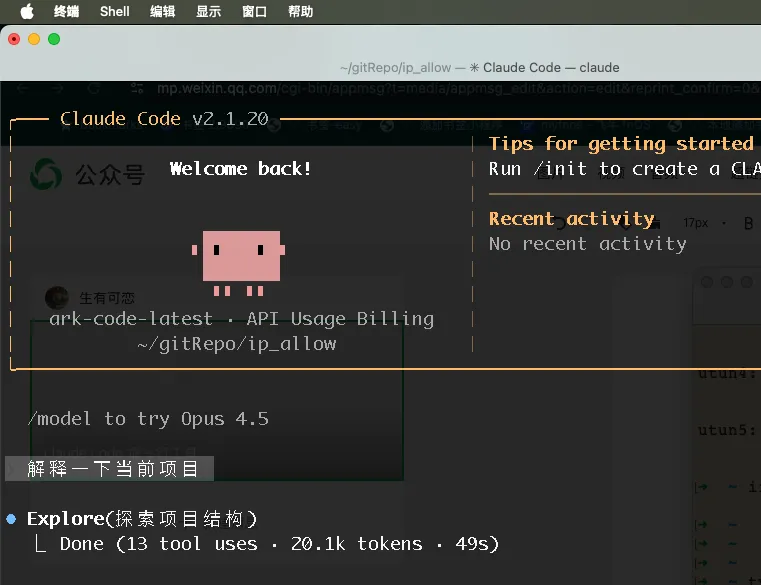761x585 pixels.
Task: Open the 终端 menu
Action: coord(66,11)
